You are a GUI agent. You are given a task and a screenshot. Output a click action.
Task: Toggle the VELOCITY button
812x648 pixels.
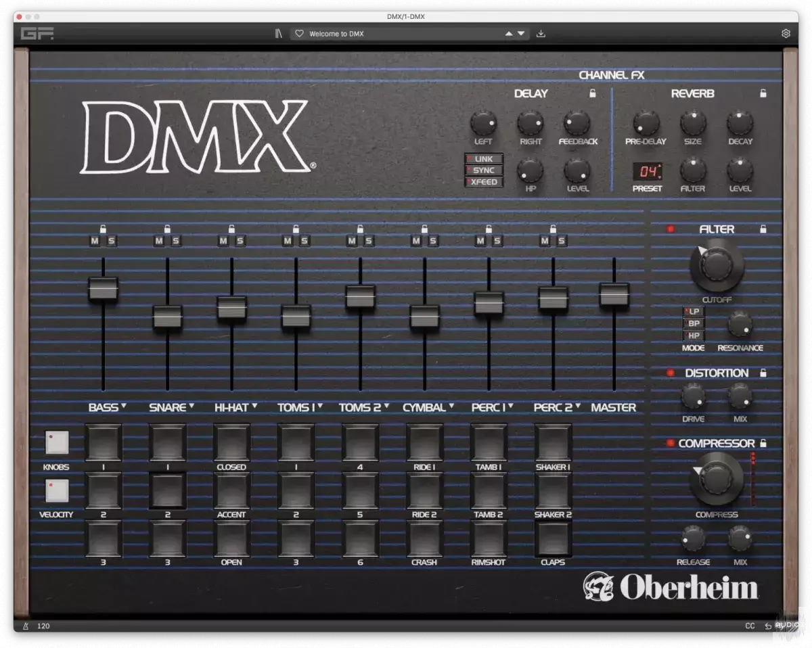coord(58,490)
